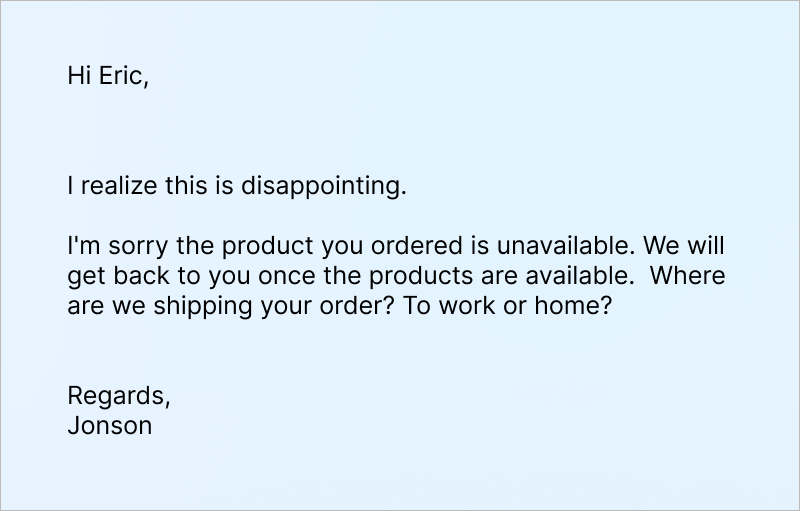This screenshot has height=511, width=800.
Task: Click the greeting line "Hi Eric,"
Action: coord(108,76)
